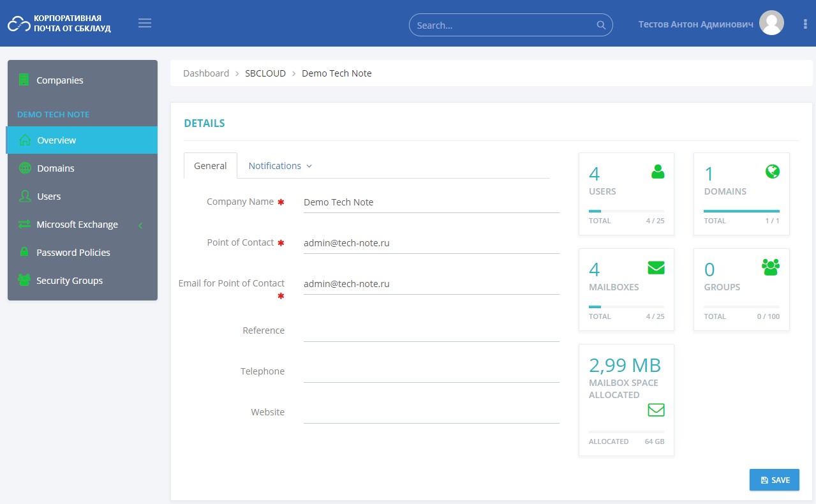
Task: Click the Mailbox Space allocated progress bar
Action: click(627, 431)
